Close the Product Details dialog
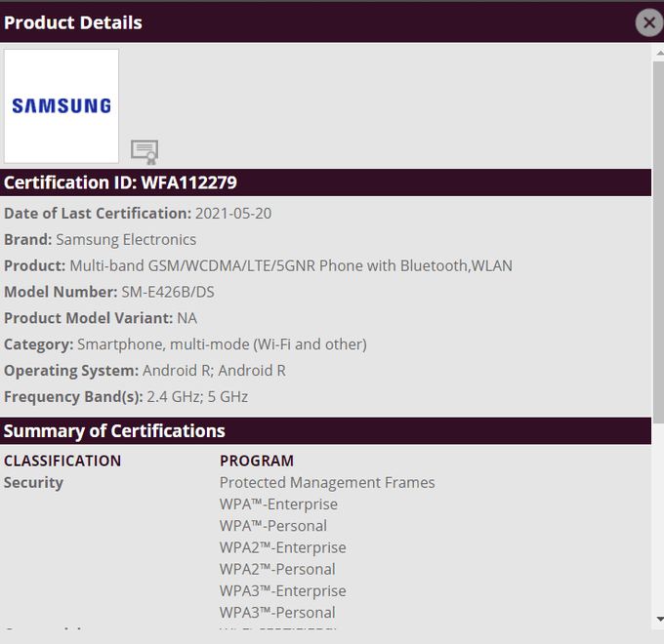The height and width of the screenshot is (644, 664). 648,22
